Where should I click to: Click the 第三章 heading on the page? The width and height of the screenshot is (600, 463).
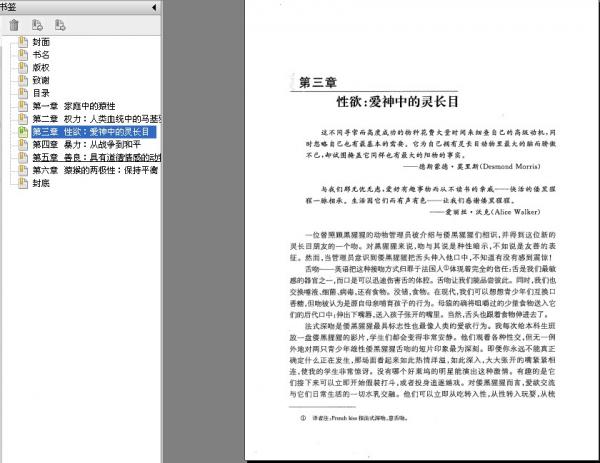coord(318,82)
